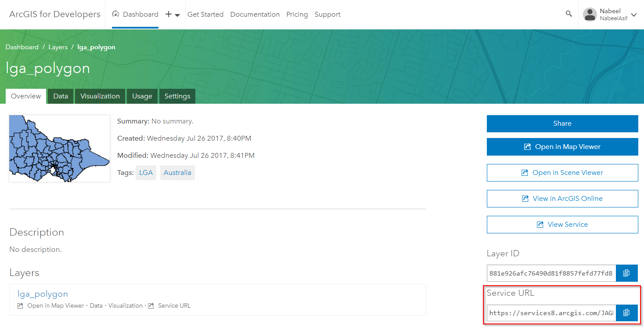The width and height of the screenshot is (644, 327).
Task: Switch to the Data tab
Action: [61, 96]
